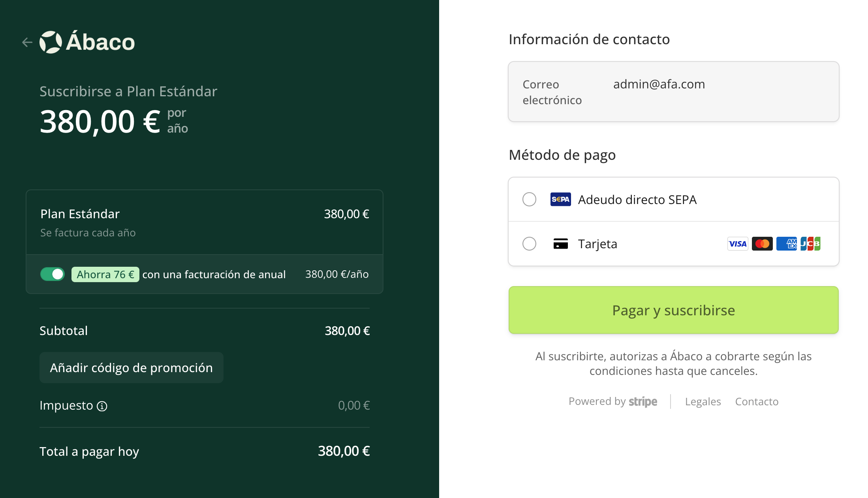Click Añadir código de promoción
The image size is (868, 498).
pyautogui.click(x=131, y=368)
